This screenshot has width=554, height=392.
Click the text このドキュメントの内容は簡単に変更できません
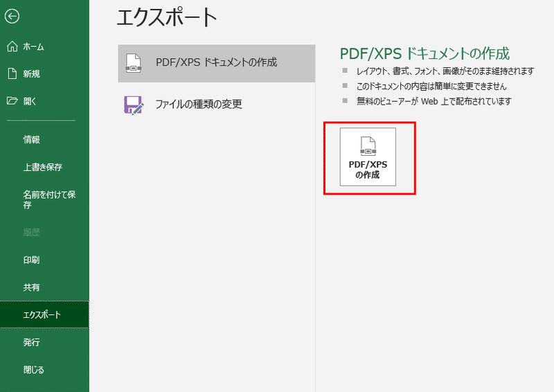click(x=431, y=87)
